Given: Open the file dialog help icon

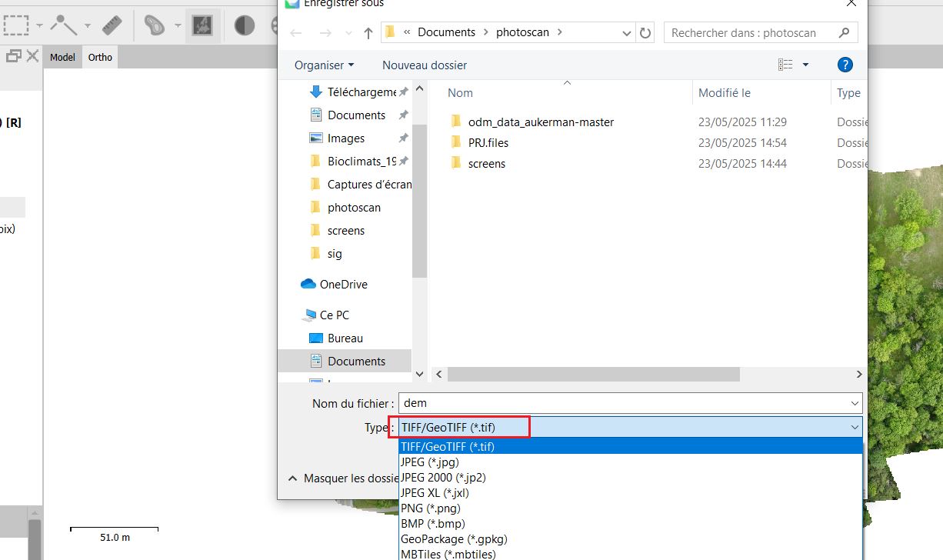Looking at the screenshot, I should coord(845,65).
